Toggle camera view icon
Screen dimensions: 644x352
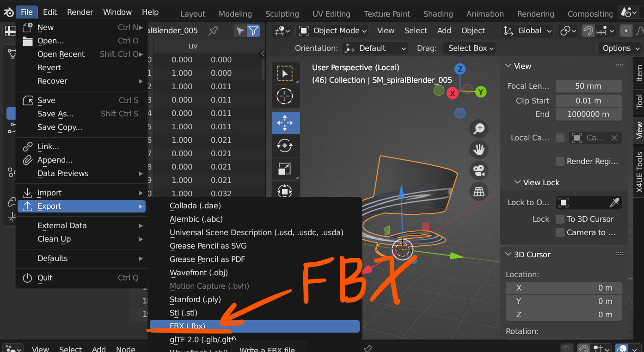click(x=479, y=170)
